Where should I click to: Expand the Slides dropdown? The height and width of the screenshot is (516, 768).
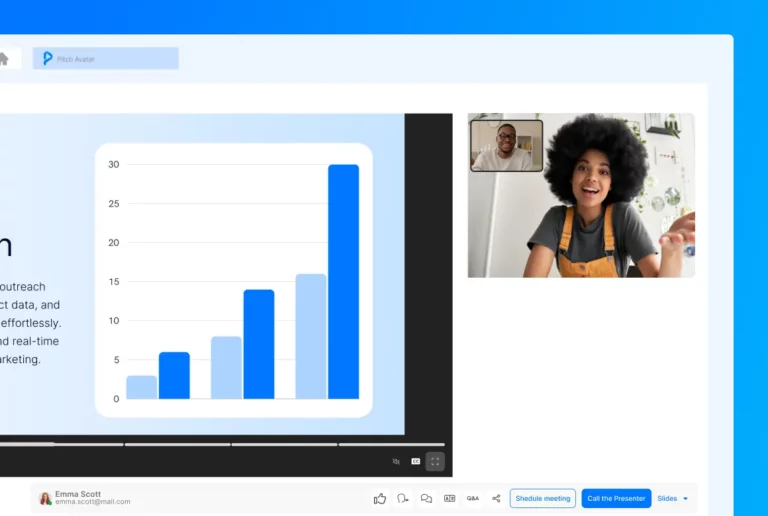point(672,498)
